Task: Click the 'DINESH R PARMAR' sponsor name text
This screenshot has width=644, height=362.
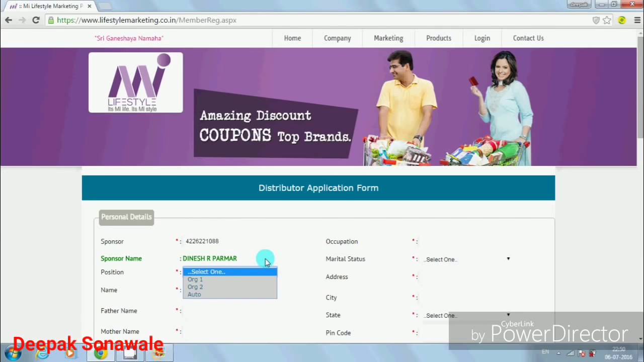Action: (x=210, y=258)
